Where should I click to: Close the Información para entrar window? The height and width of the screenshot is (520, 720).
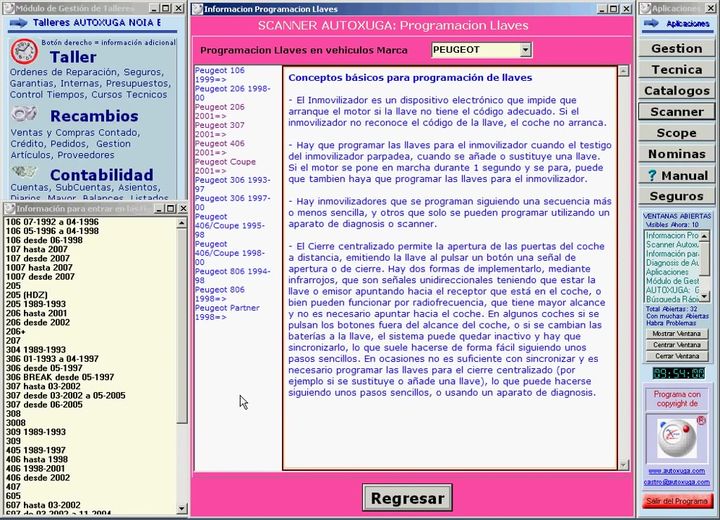pos(182,209)
